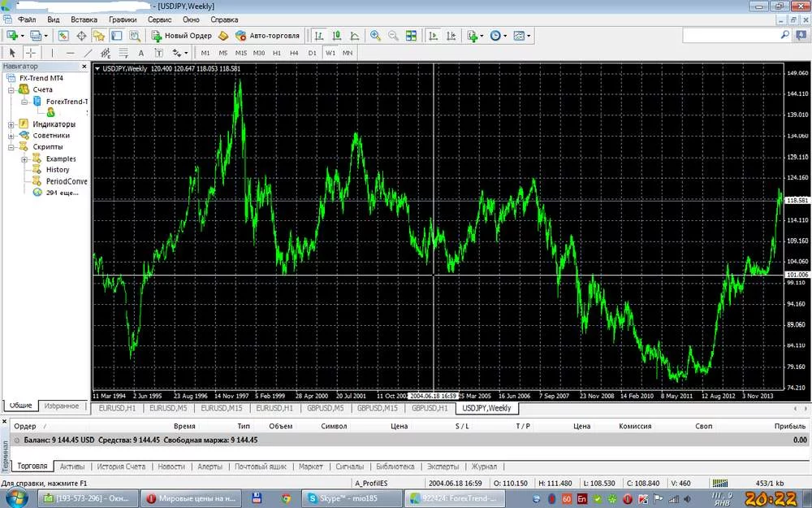Select the Crosshair cursor tool
The width and height of the screenshot is (812, 508).
coord(31,53)
